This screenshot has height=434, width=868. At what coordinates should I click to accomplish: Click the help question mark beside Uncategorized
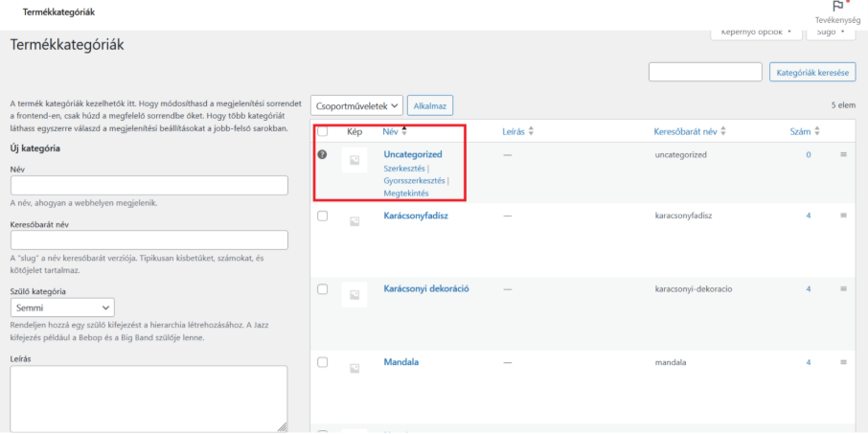coord(322,154)
